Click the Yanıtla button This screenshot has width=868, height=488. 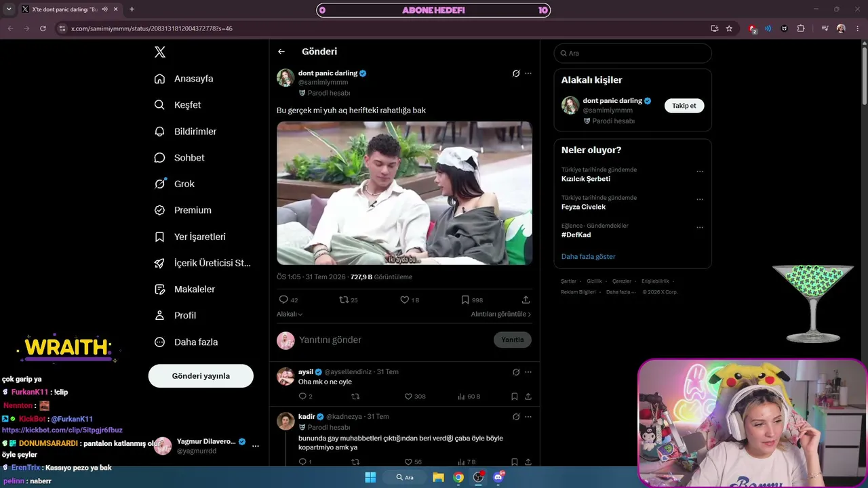(513, 340)
